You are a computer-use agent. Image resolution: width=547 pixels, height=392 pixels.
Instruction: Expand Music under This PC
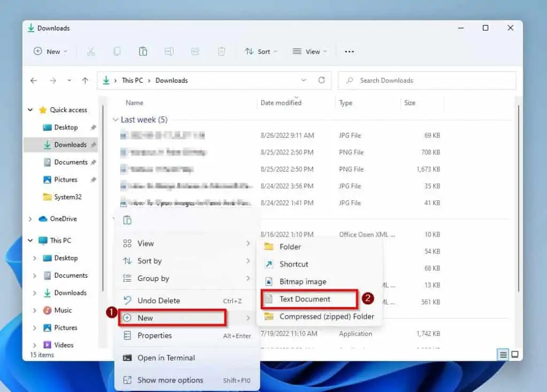34,310
